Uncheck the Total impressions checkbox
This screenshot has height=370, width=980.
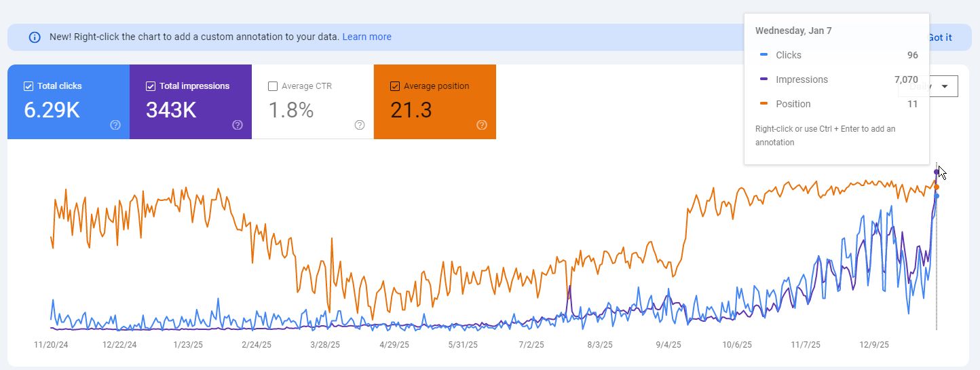(x=151, y=86)
